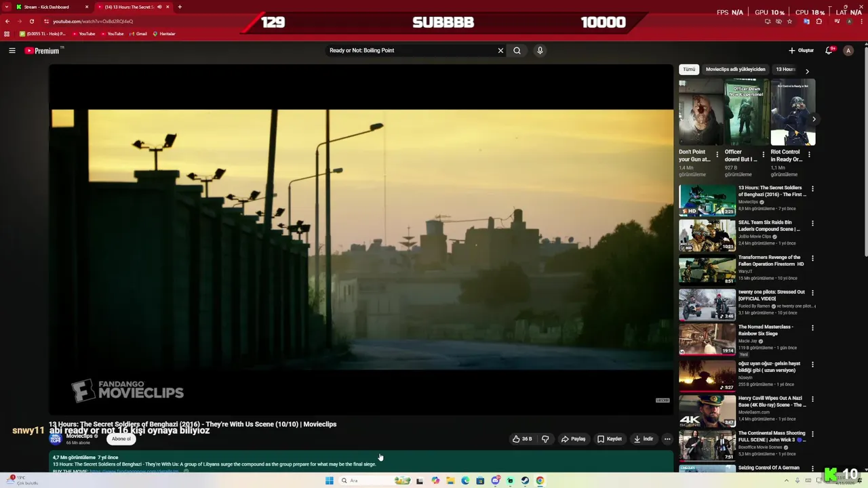Select the Tümü filter chip
The image size is (868, 488).
689,69
